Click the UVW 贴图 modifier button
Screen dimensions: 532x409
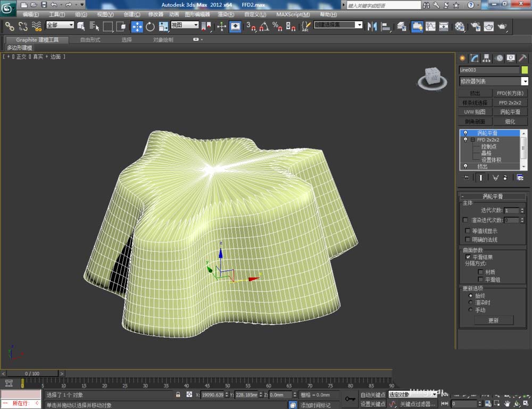click(x=475, y=112)
